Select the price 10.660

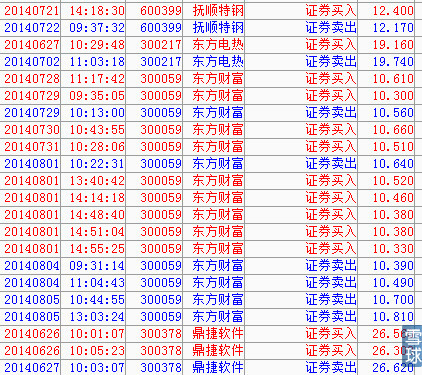point(393,130)
